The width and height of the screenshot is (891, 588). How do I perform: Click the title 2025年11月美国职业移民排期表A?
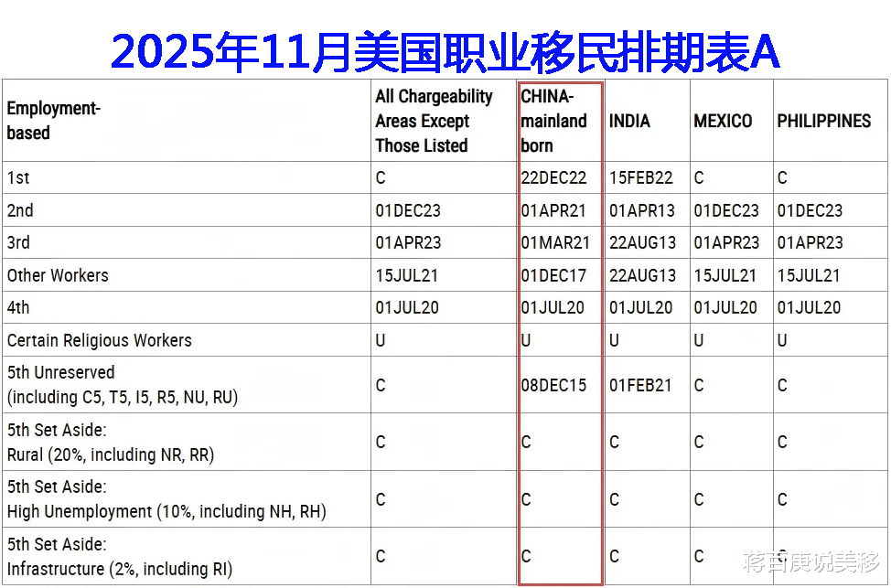445,52
